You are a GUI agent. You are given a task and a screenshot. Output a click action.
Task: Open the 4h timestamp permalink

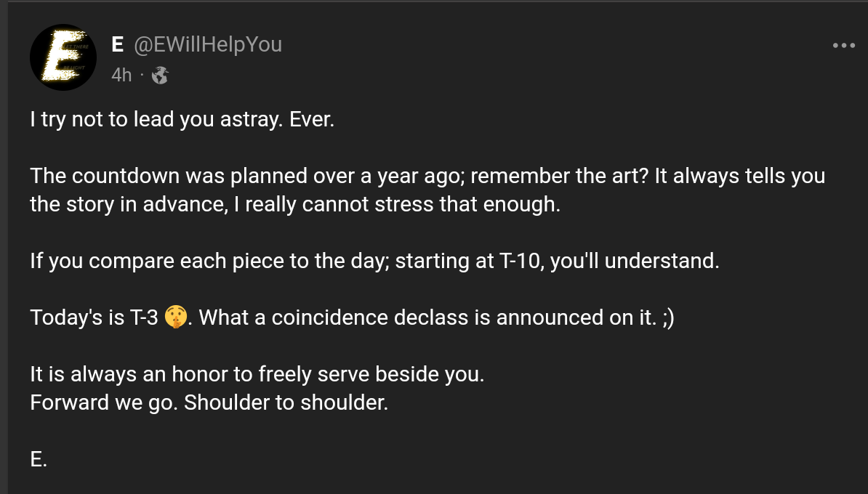121,74
